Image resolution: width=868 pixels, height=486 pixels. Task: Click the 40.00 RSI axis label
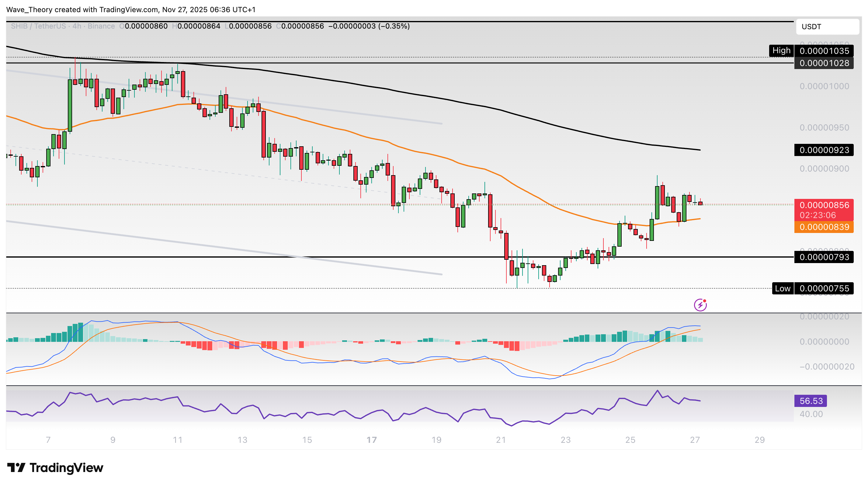click(x=811, y=414)
